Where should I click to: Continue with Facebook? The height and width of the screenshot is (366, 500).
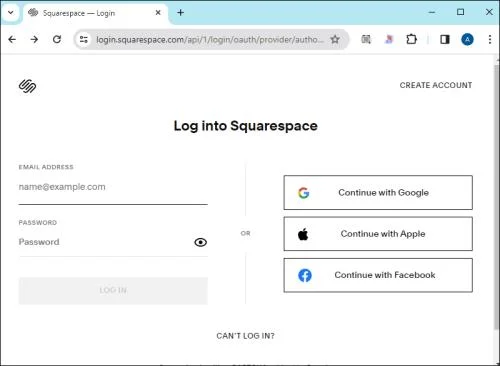(x=378, y=275)
